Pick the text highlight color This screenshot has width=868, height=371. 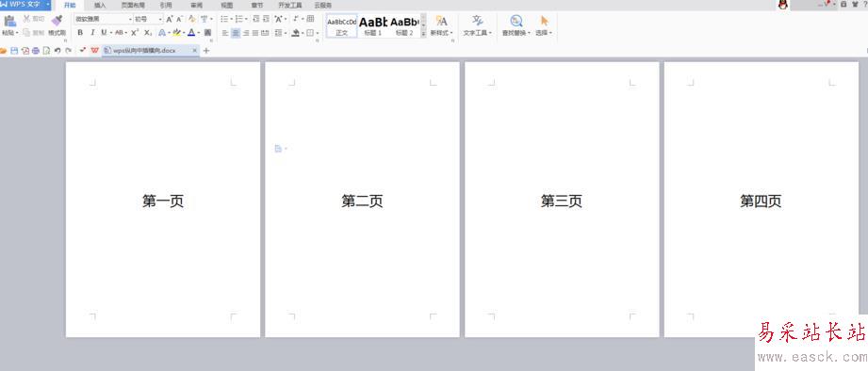pos(176,33)
